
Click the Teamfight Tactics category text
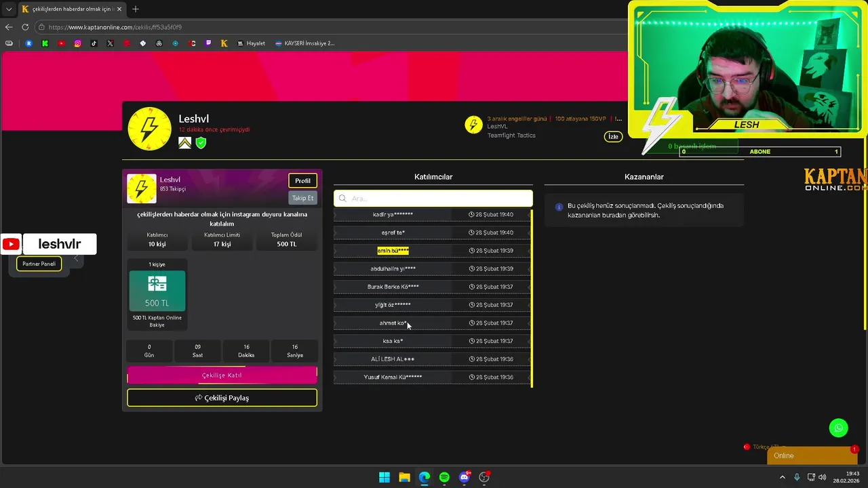[511, 136]
